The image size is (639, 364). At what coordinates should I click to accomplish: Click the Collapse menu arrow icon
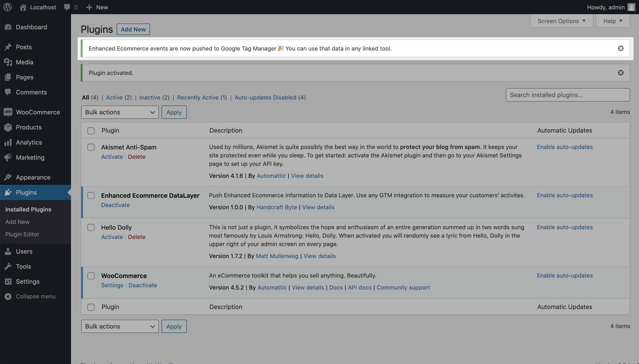click(x=8, y=296)
